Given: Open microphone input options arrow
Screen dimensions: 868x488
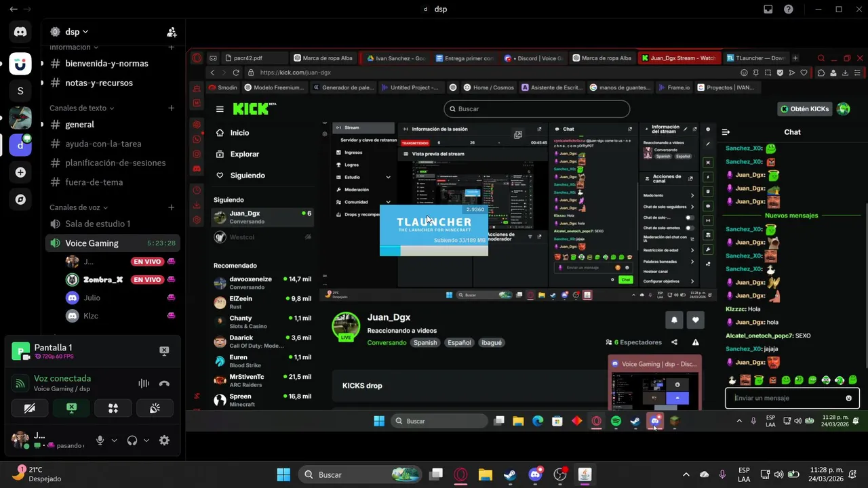Looking at the screenshot, I should coord(114,441).
